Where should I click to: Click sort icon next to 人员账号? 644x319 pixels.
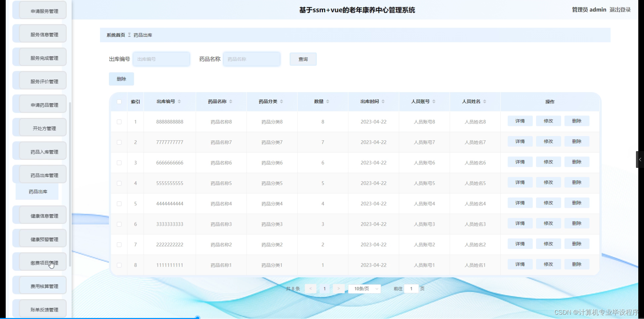(434, 101)
